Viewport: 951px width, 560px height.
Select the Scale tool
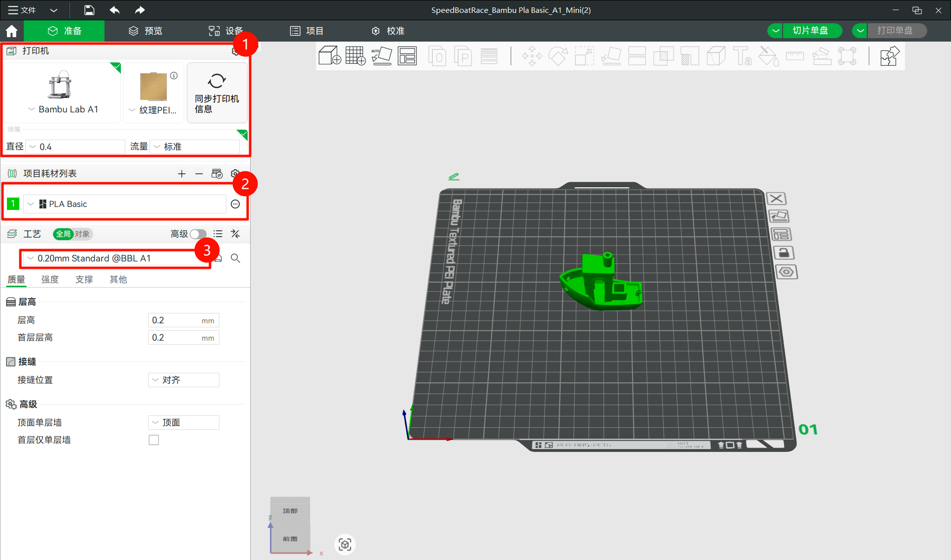pos(584,55)
